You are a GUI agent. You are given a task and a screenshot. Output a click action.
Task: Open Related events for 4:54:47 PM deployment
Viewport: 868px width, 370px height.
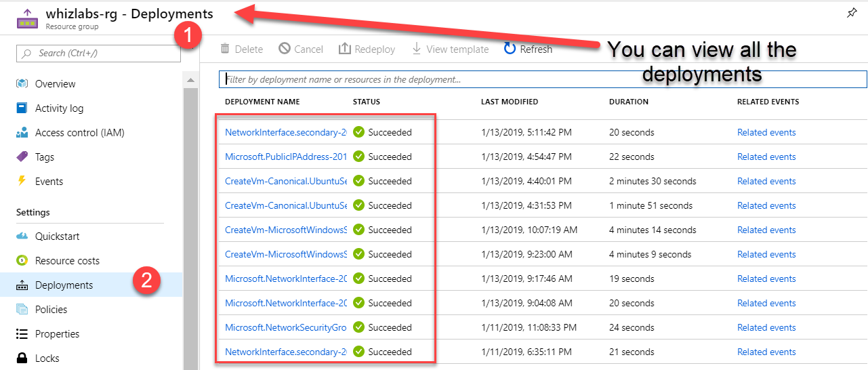point(766,157)
